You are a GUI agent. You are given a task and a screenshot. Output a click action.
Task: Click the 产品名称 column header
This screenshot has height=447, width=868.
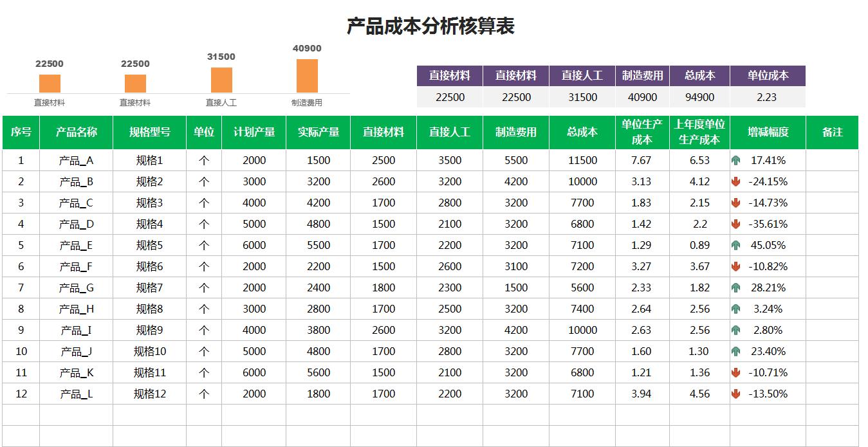pos(77,132)
